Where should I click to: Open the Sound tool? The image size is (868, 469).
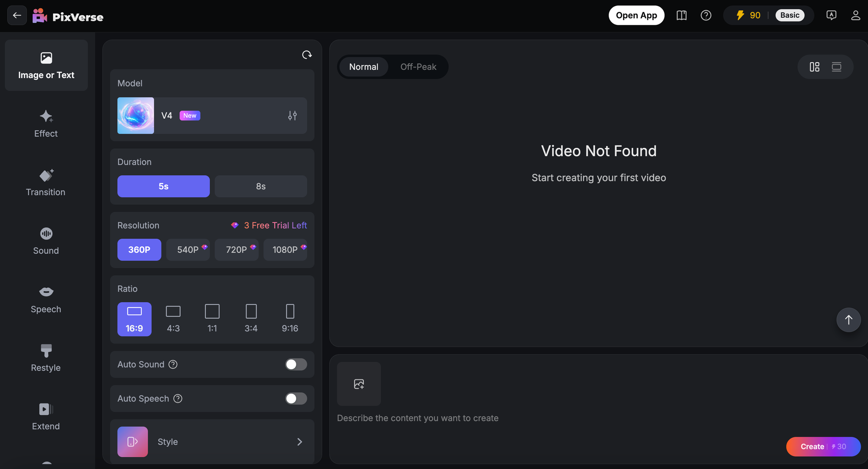point(46,241)
